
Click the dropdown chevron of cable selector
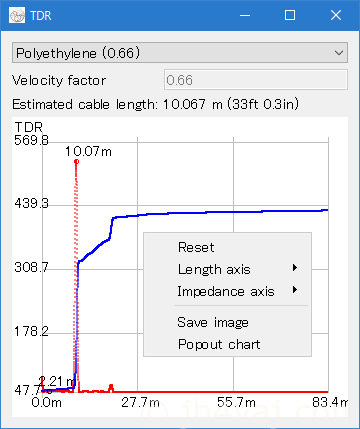coord(339,53)
